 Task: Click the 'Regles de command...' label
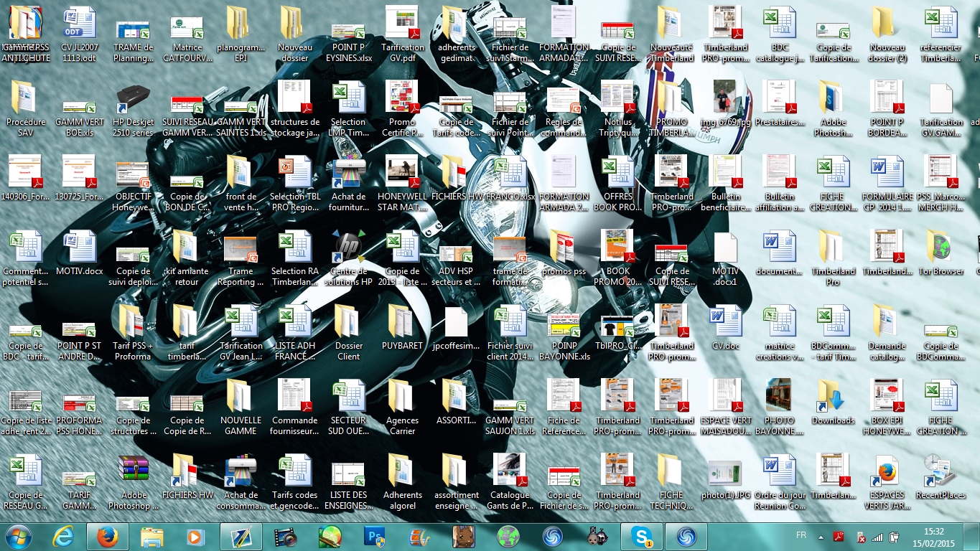click(x=564, y=127)
